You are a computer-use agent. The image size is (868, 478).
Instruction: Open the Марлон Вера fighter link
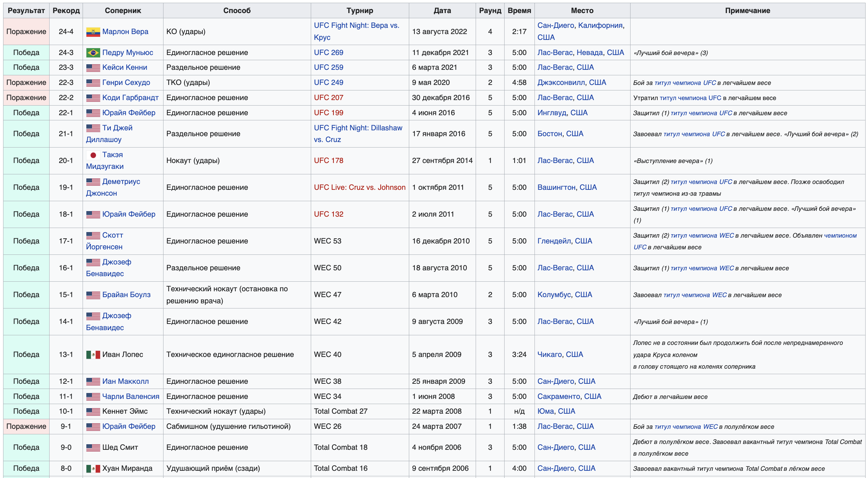125,32
